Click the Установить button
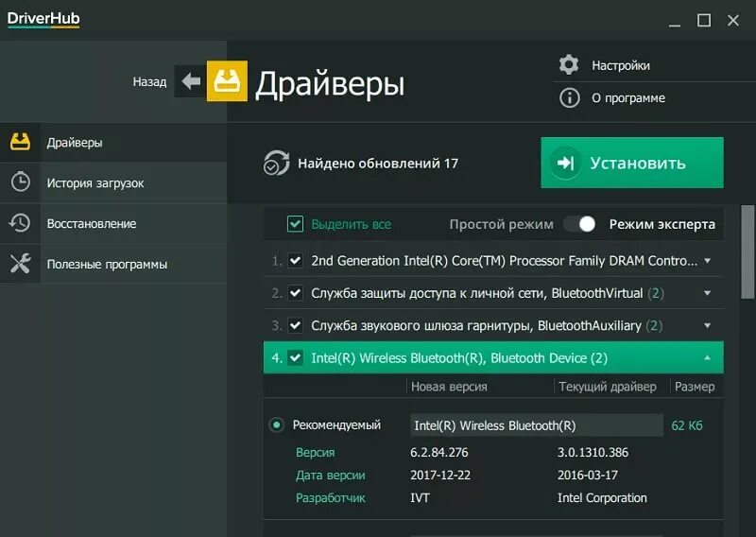 click(632, 163)
